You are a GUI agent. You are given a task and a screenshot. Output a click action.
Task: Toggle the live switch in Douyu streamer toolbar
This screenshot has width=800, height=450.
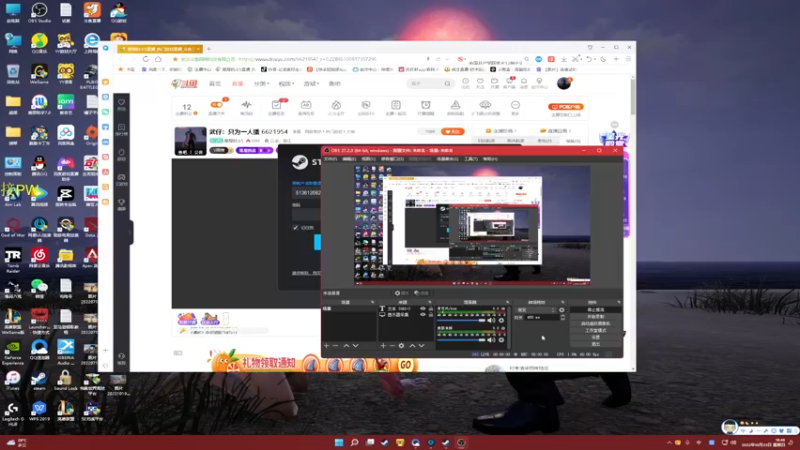[216, 105]
